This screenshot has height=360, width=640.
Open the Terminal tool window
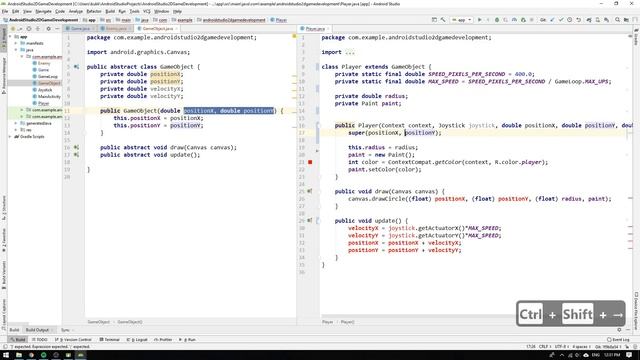click(x=109, y=339)
